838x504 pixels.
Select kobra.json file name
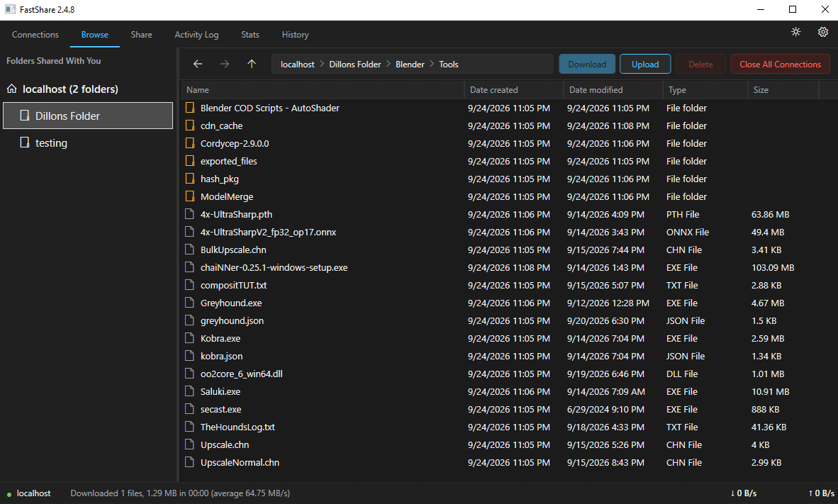pyautogui.click(x=221, y=356)
